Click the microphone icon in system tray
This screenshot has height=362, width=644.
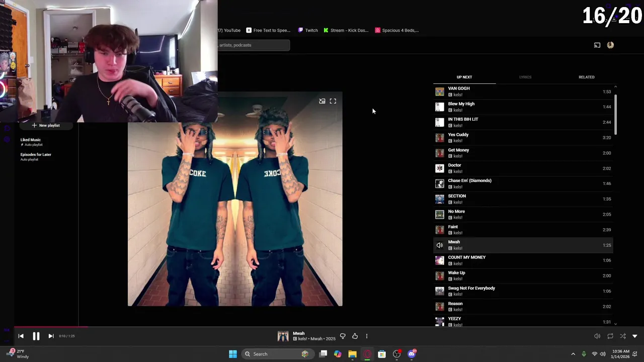(584, 354)
